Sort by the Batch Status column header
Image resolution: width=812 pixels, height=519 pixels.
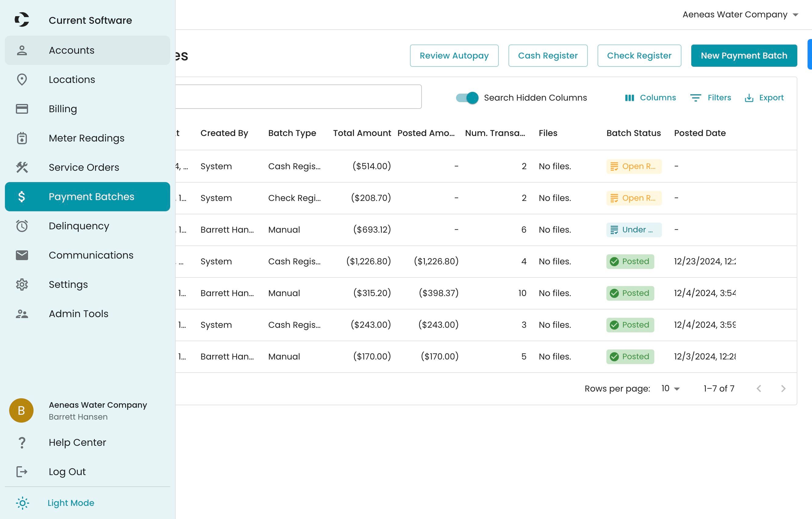(x=633, y=133)
